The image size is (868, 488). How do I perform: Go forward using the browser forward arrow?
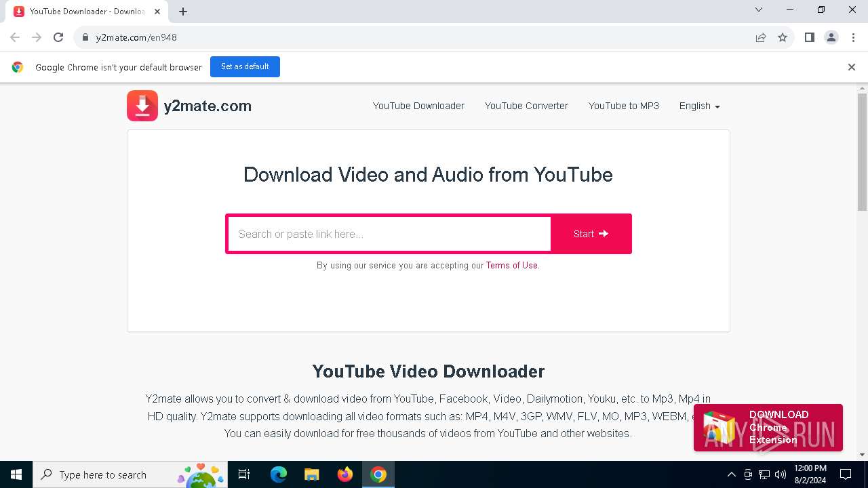point(37,37)
